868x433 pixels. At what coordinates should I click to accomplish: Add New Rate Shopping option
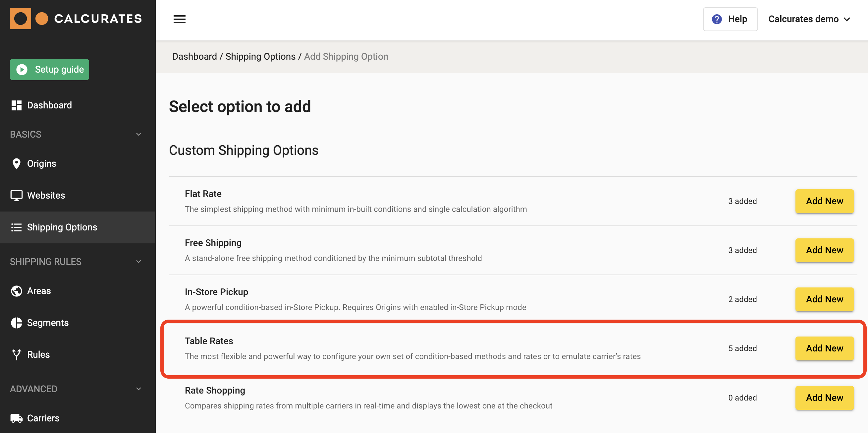click(x=825, y=398)
